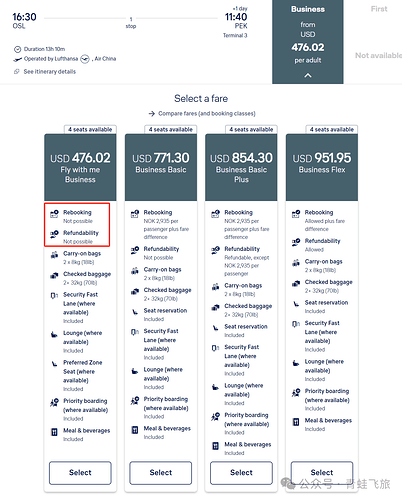Click checked baggage icon in Basic Plus column
Image resolution: width=402 pixels, height=500 pixels.
pyautogui.click(x=215, y=307)
